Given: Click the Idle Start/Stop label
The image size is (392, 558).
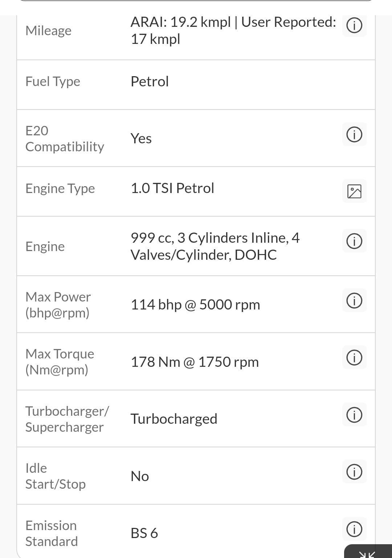Looking at the screenshot, I should pos(55,476).
